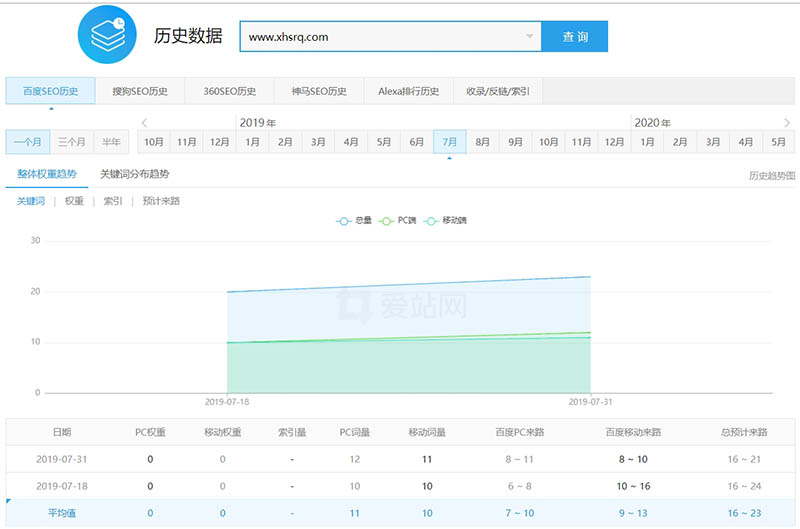800x529 pixels.
Task: Select the 三个月 time range
Action: pyautogui.click(x=71, y=142)
